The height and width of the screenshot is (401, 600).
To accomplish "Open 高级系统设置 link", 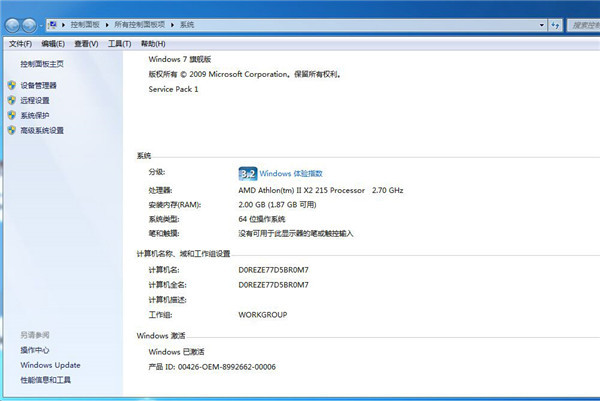I will pyautogui.click(x=42, y=130).
